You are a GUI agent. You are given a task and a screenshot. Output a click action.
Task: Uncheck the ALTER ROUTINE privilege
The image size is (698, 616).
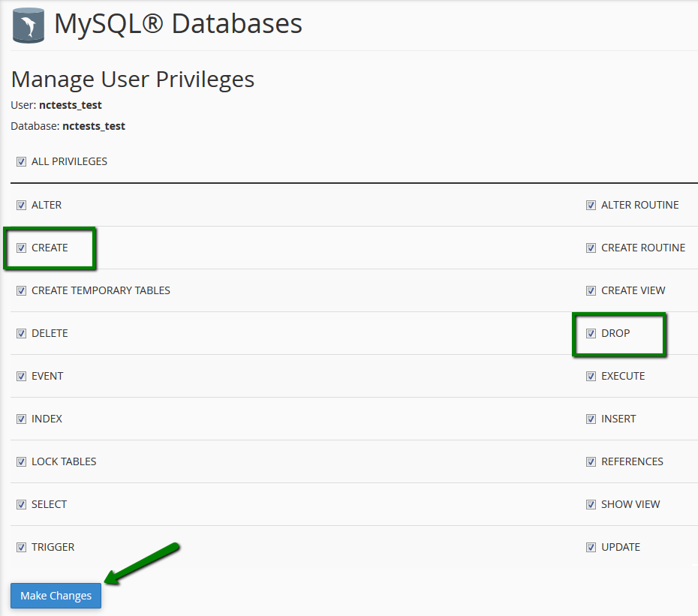591,205
